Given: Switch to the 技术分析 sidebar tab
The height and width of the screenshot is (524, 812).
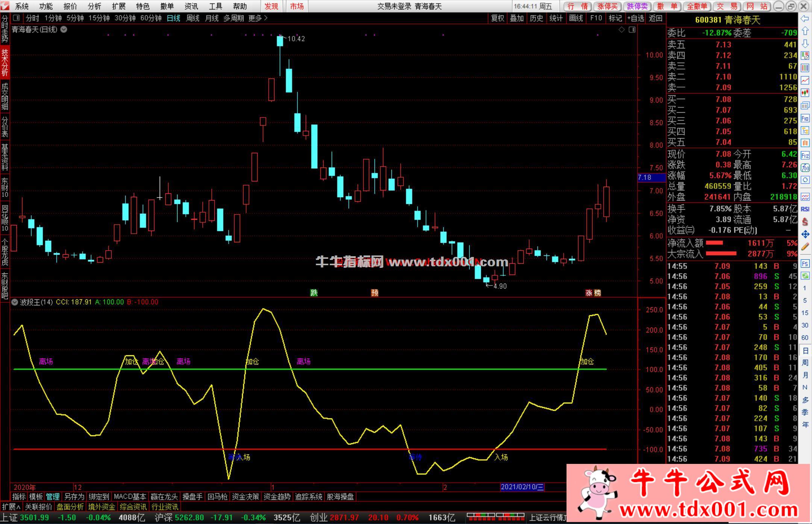Looking at the screenshot, I should tap(5, 63).
